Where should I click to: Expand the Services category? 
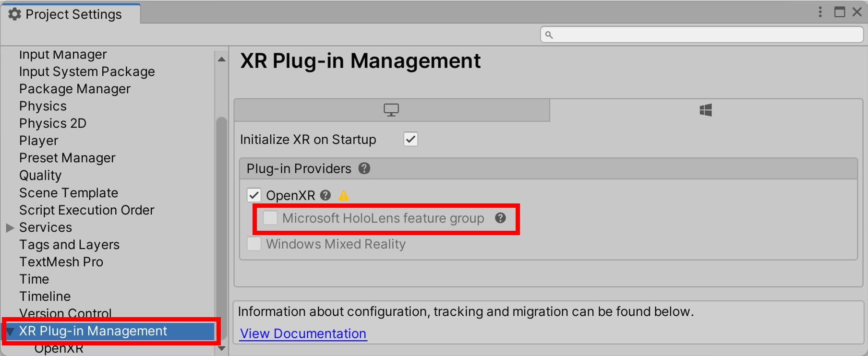(x=10, y=227)
